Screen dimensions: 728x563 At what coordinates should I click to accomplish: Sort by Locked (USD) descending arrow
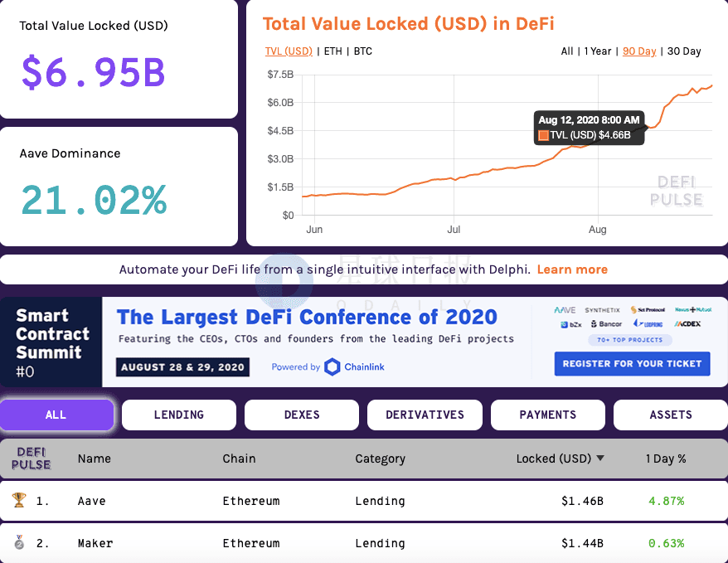point(600,458)
